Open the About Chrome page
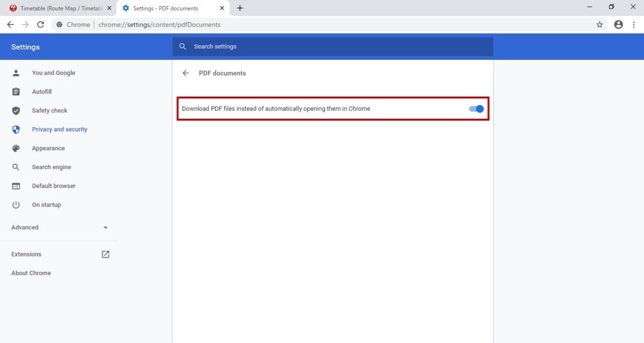 click(x=31, y=273)
